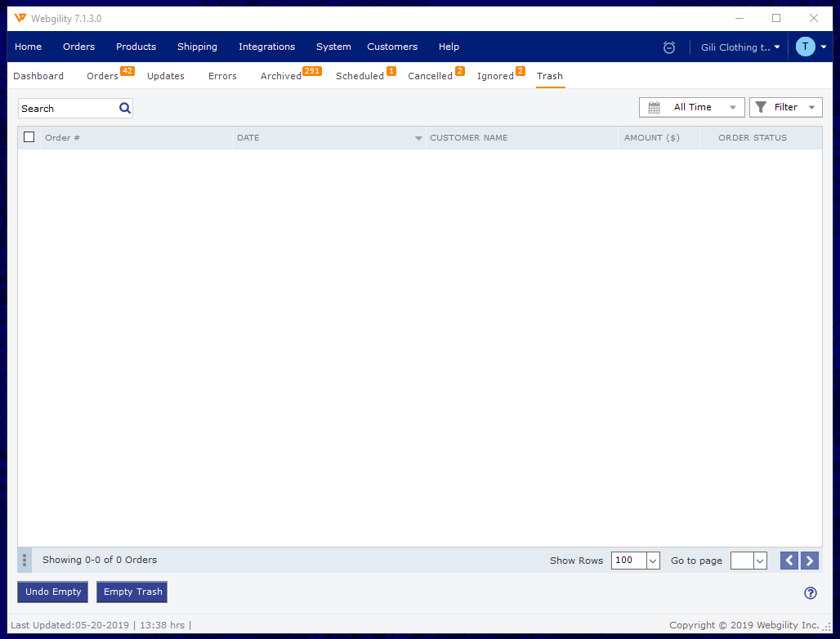The height and width of the screenshot is (639, 840).
Task: Click the Webgility logo icon
Action: pyautogui.click(x=20, y=18)
